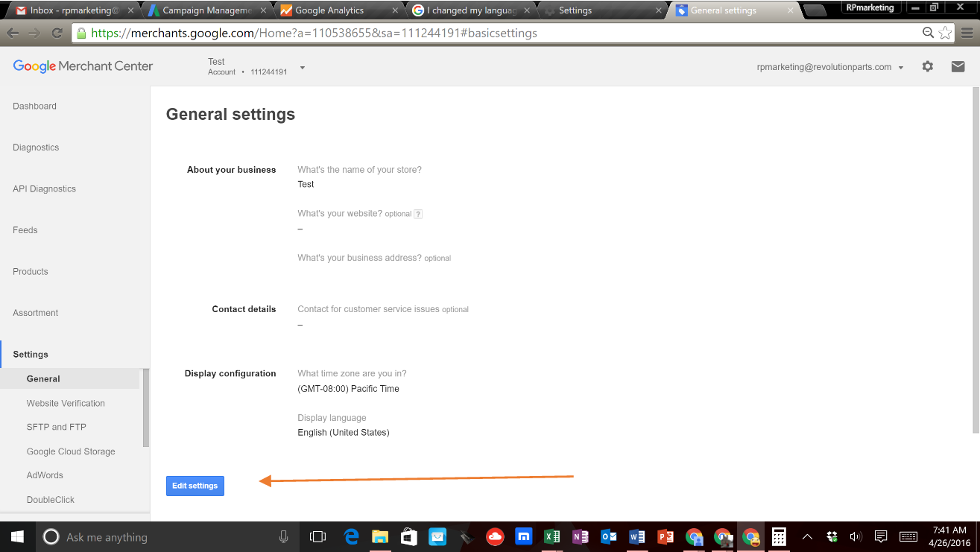Click the zoom magnifier icon in the address bar

[x=928, y=33]
